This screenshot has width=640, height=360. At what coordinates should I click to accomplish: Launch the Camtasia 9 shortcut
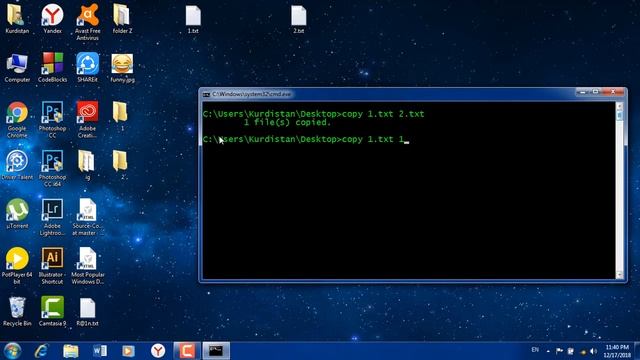tap(52, 311)
